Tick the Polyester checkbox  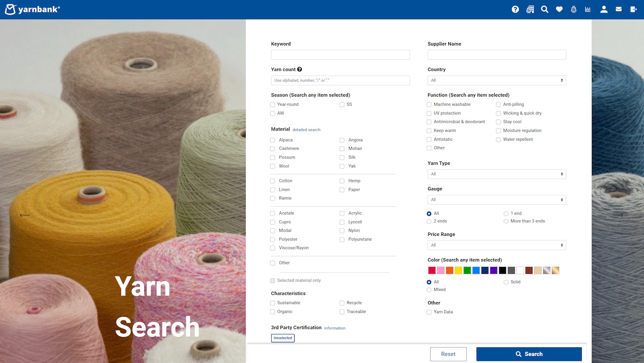tap(273, 239)
